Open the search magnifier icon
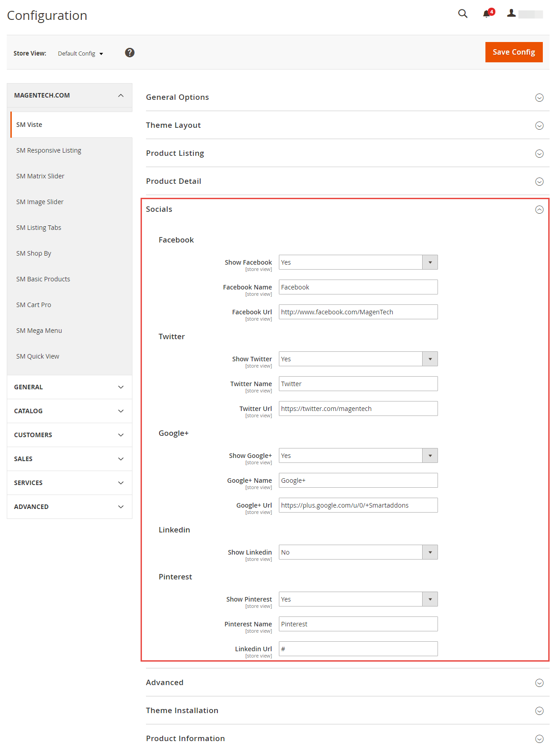The width and height of the screenshot is (560, 756). click(x=462, y=14)
